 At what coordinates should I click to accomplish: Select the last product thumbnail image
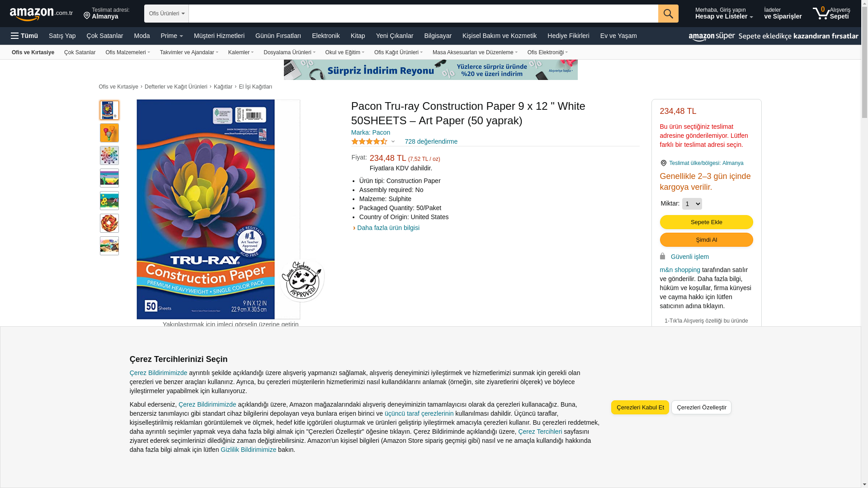pyautogui.click(x=109, y=246)
